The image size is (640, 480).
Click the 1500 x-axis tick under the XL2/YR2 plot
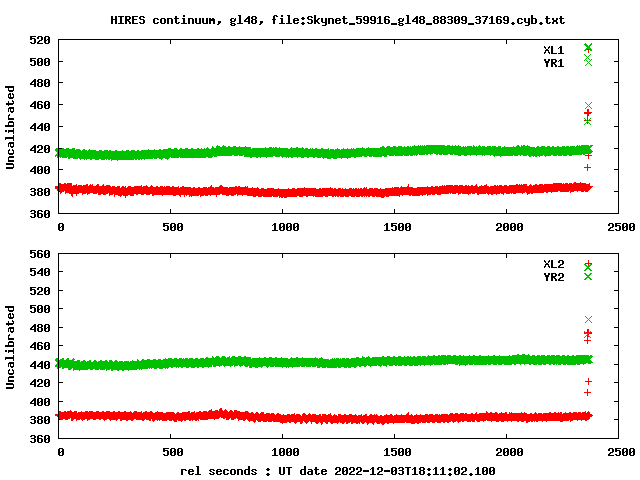(x=397, y=452)
